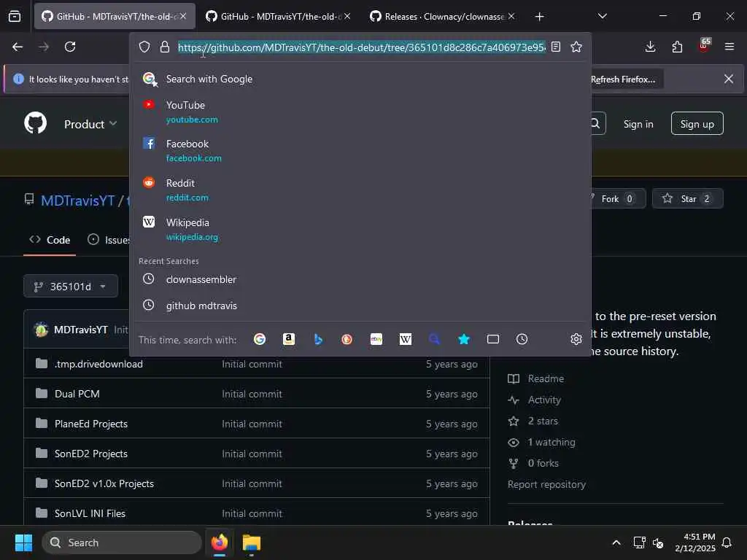Image resolution: width=747 pixels, height=560 pixels.
Task: Open the Firefox downloads panel
Action: click(x=650, y=47)
